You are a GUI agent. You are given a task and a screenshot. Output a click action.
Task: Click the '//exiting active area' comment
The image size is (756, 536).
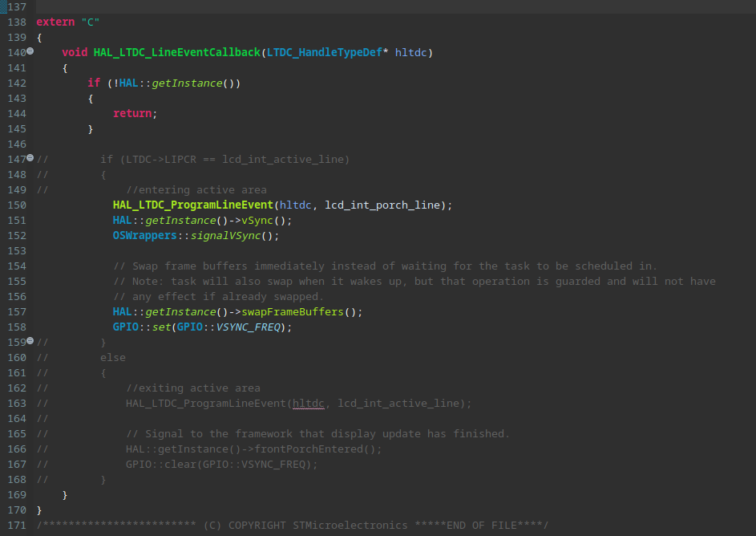coord(193,388)
